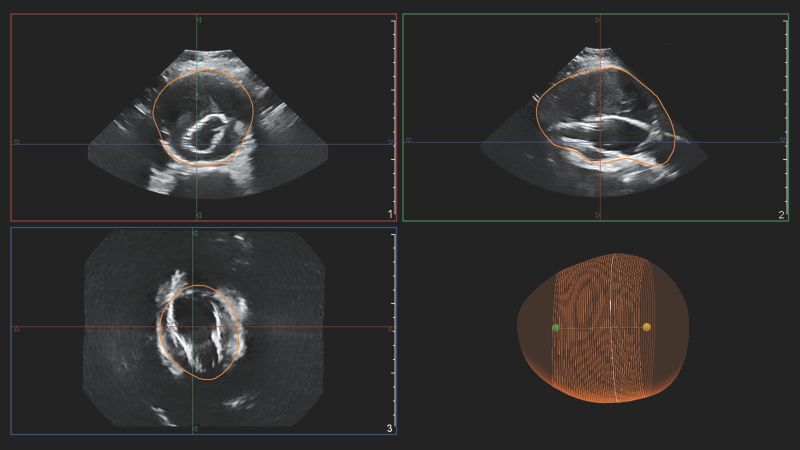Click right handle of horizontal crosshair in view 3
The height and width of the screenshot is (450, 800).
(x=390, y=330)
